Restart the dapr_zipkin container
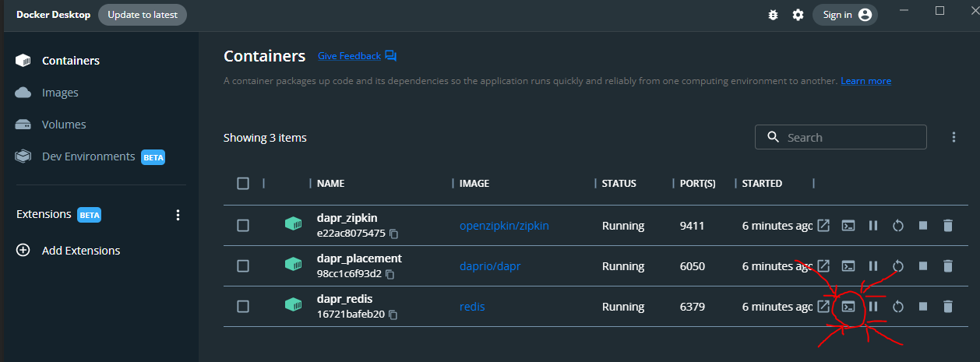 pyautogui.click(x=897, y=226)
